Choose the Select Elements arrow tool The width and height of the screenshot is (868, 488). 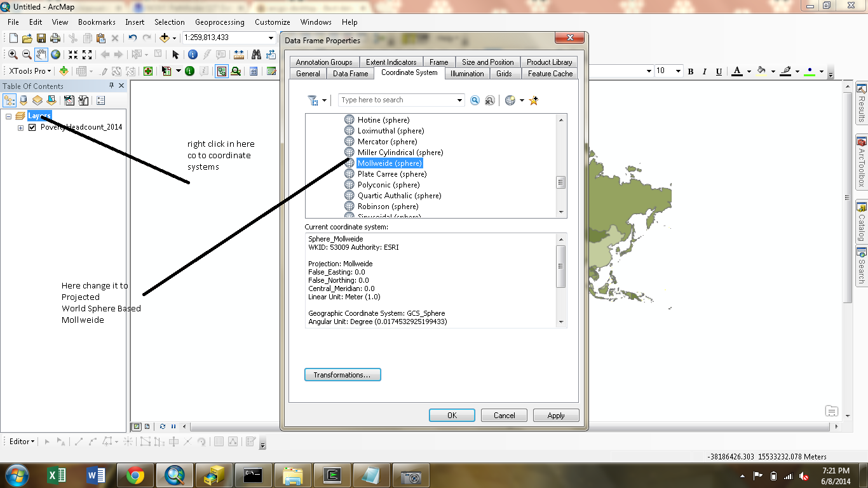pos(176,55)
